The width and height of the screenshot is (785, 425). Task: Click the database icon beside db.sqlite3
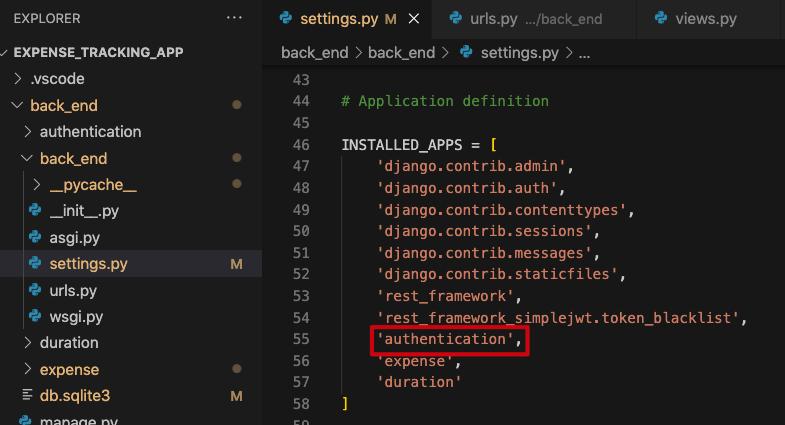coord(26,396)
